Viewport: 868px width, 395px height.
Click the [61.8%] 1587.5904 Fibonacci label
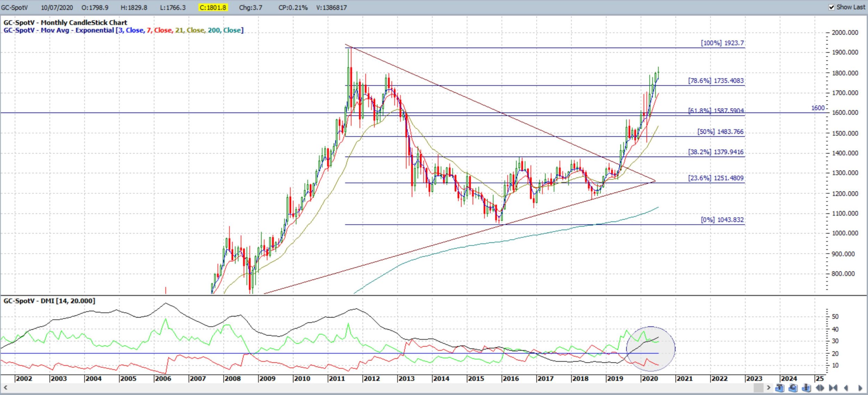pyautogui.click(x=716, y=111)
